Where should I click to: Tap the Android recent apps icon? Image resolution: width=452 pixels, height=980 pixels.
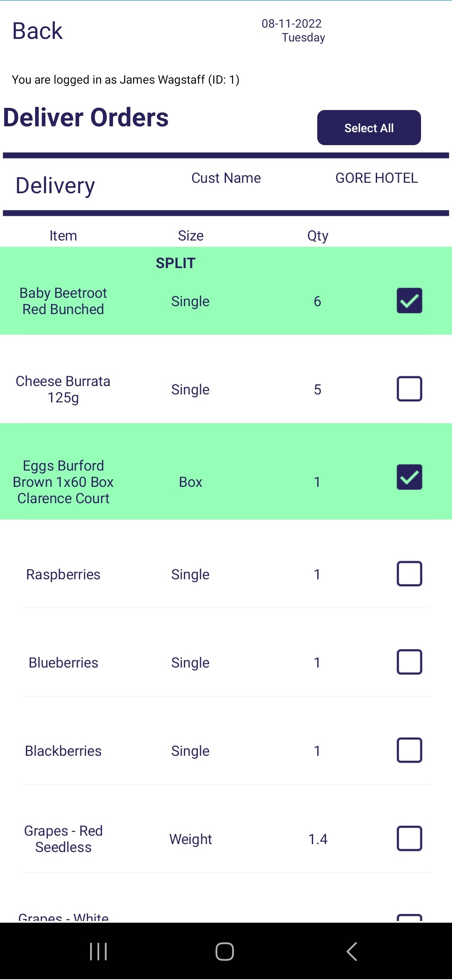coord(98,952)
